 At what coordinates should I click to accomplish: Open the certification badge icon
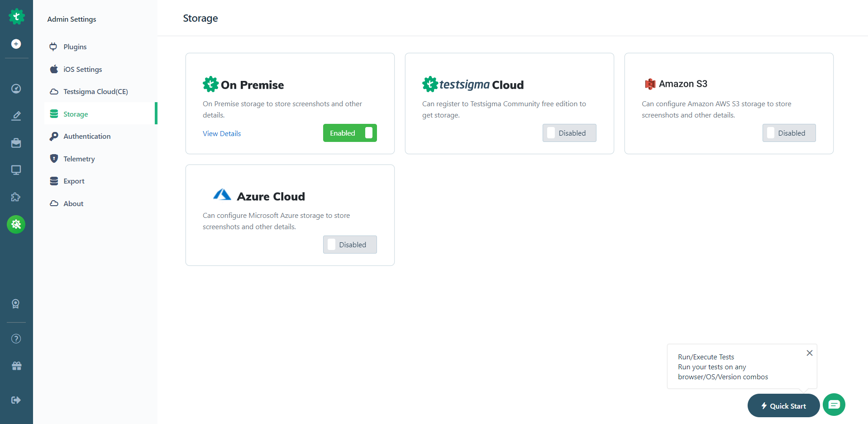[16, 304]
